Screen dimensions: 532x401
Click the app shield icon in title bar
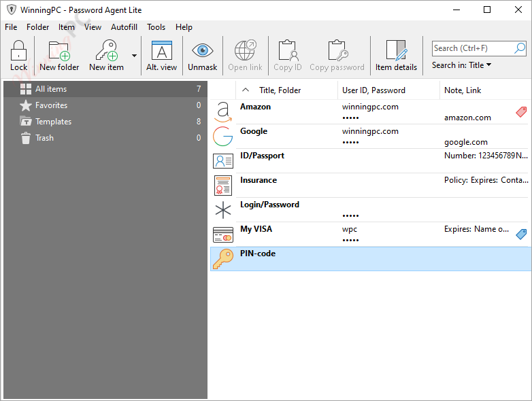click(11, 10)
